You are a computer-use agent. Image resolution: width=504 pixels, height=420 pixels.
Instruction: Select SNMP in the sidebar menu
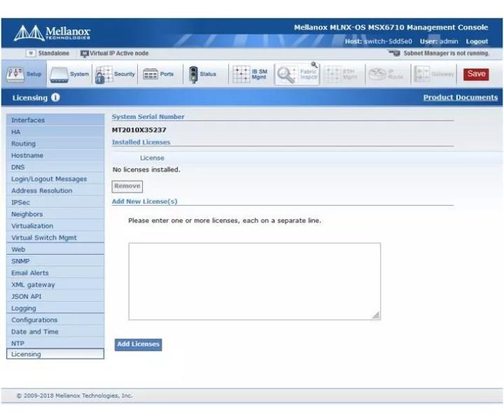[x=55, y=261]
